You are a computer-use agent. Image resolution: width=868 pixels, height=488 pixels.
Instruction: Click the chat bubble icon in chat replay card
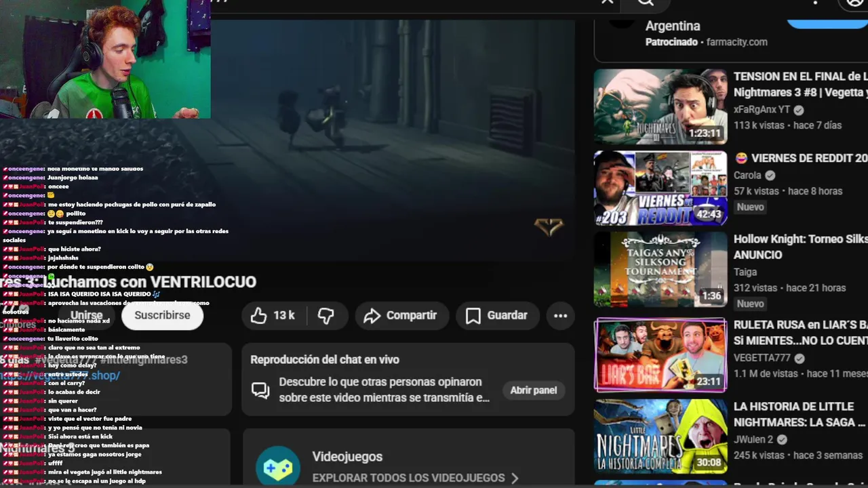260,390
